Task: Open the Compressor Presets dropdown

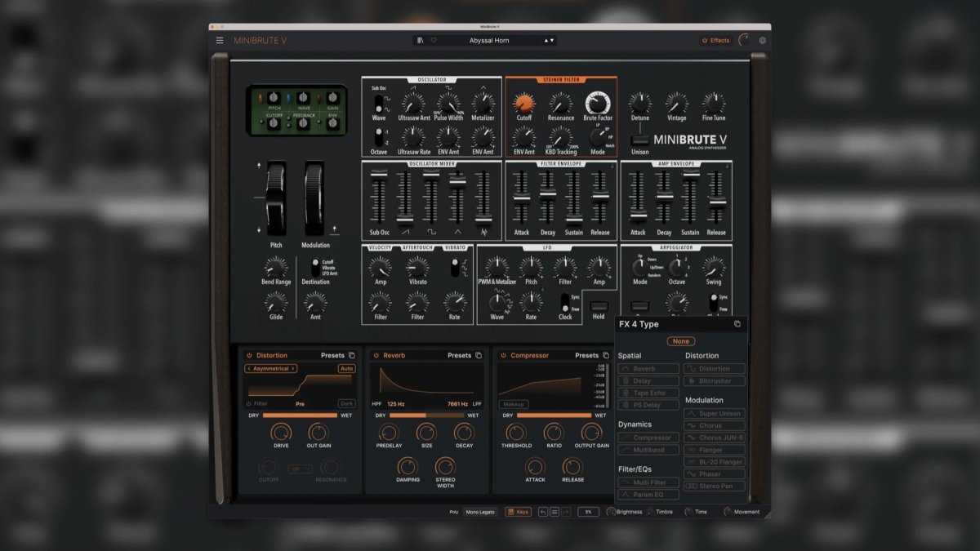Action: pyautogui.click(x=586, y=356)
